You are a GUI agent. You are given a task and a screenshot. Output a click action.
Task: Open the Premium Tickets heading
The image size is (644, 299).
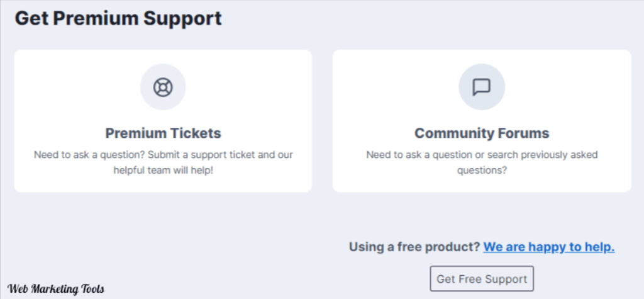[163, 133]
